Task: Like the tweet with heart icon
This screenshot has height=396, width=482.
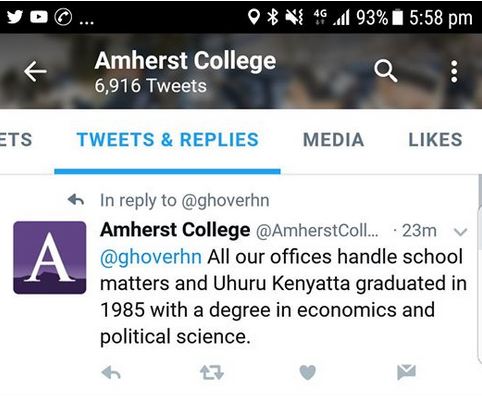Action: tap(307, 372)
